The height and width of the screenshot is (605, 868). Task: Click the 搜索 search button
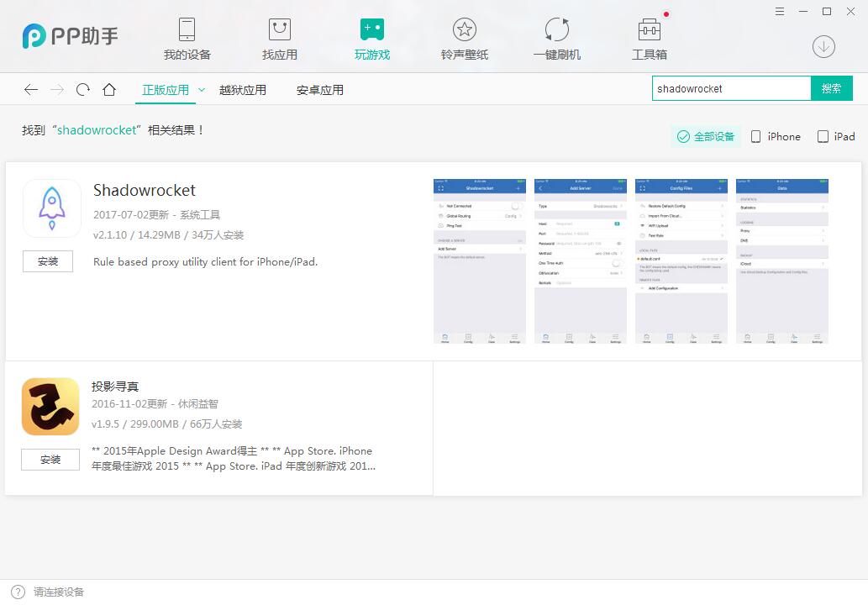coord(832,88)
